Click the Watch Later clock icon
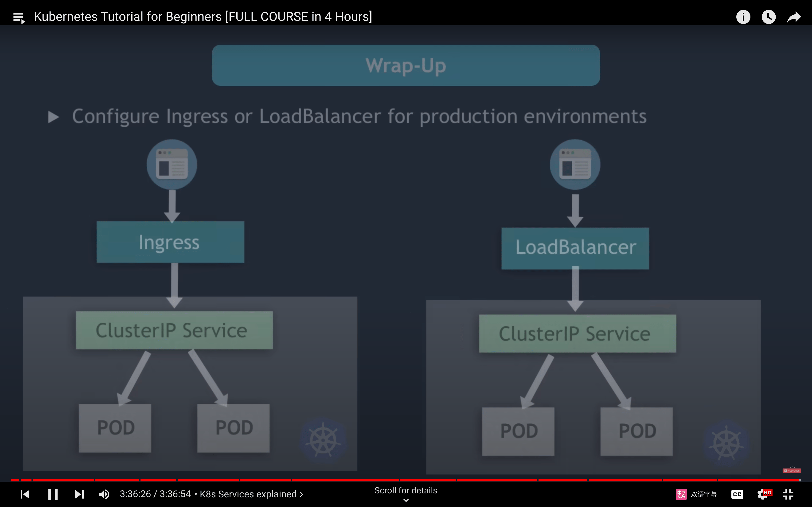This screenshot has width=812, height=507. coord(768,17)
